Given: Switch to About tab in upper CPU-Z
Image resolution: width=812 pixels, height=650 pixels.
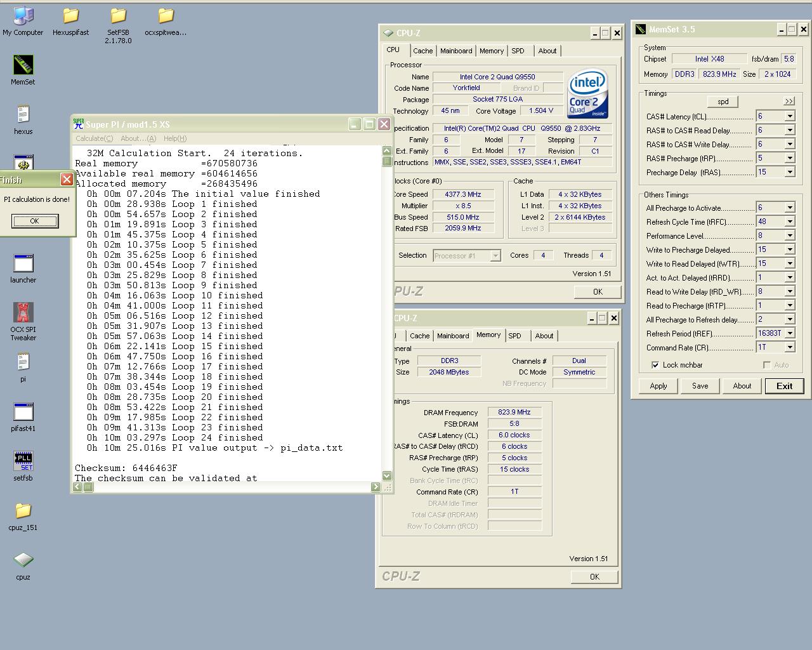Looking at the screenshot, I should (547, 51).
